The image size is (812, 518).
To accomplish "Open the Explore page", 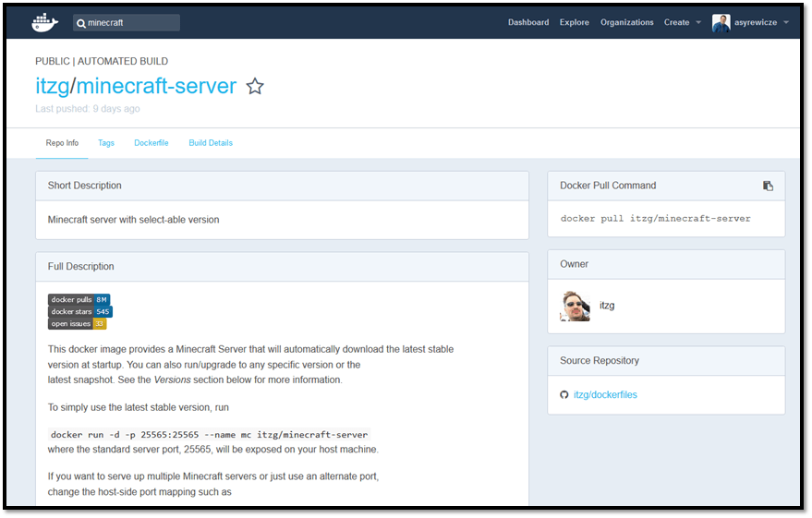I will [x=575, y=22].
